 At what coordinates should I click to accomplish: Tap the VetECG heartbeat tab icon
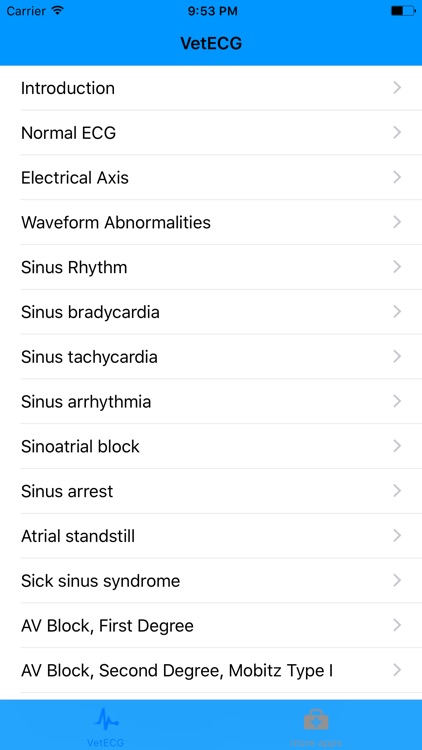coord(106,719)
